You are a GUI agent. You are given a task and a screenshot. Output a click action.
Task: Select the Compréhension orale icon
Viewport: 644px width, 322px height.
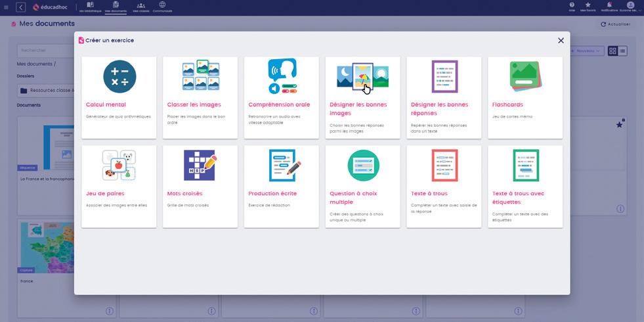click(x=282, y=76)
